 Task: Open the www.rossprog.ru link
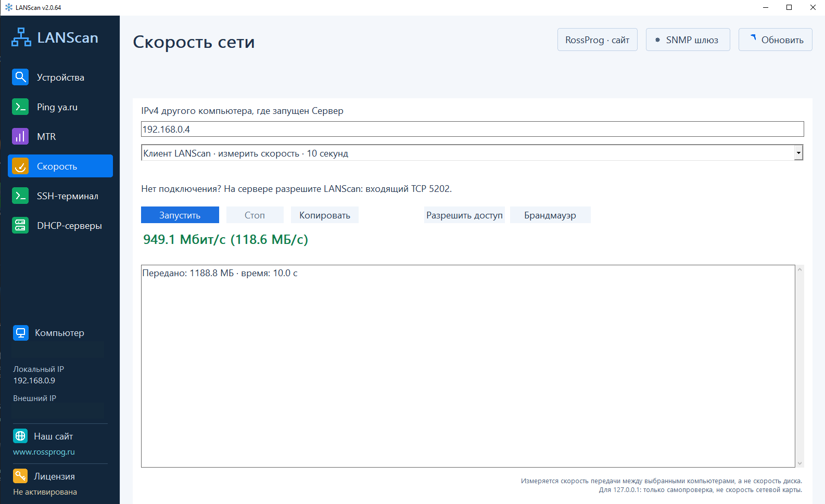pos(44,451)
